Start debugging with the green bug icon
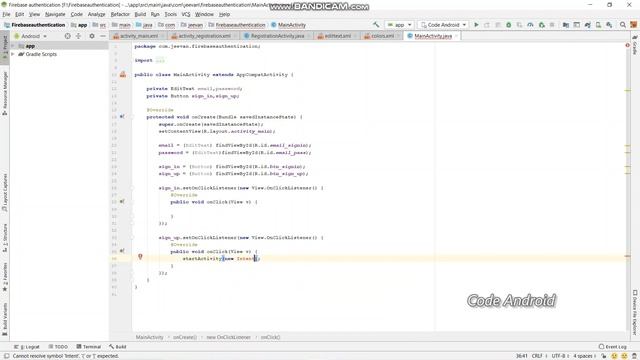 point(509,25)
